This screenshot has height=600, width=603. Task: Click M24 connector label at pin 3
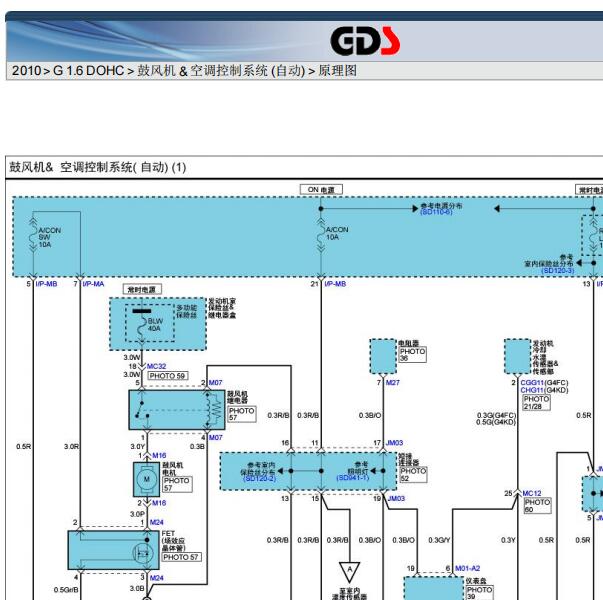(x=157, y=578)
